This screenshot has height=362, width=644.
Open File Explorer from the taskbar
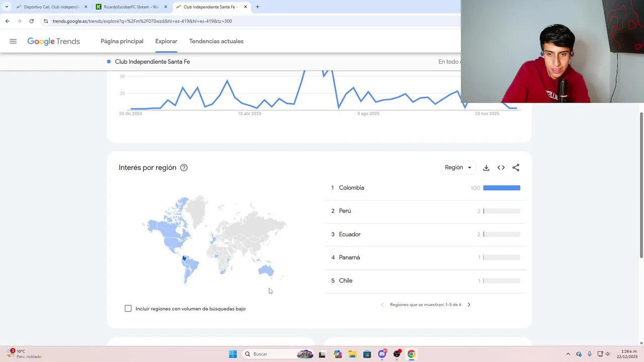tap(352, 354)
